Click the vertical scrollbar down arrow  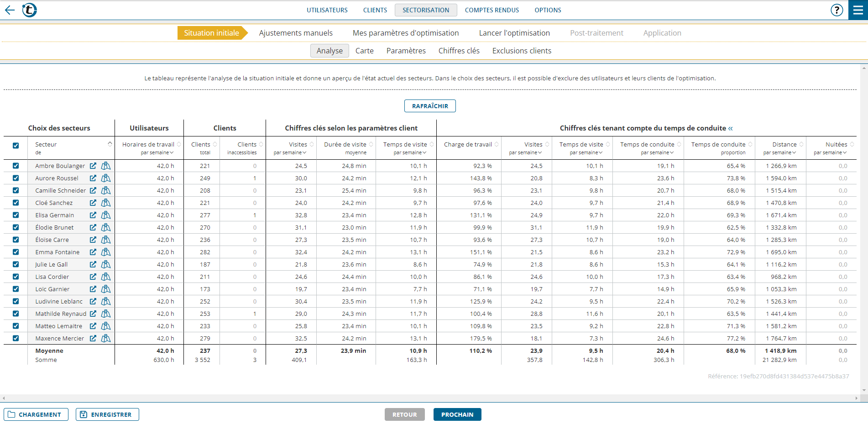click(x=864, y=390)
